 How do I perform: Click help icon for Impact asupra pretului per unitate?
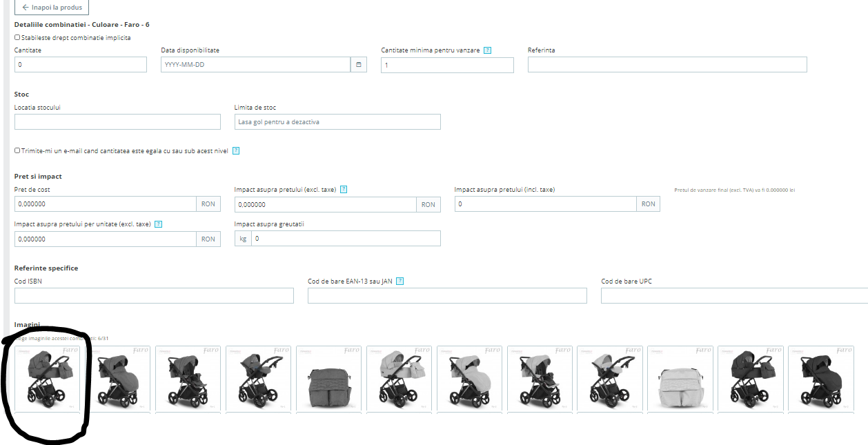click(158, 224)
